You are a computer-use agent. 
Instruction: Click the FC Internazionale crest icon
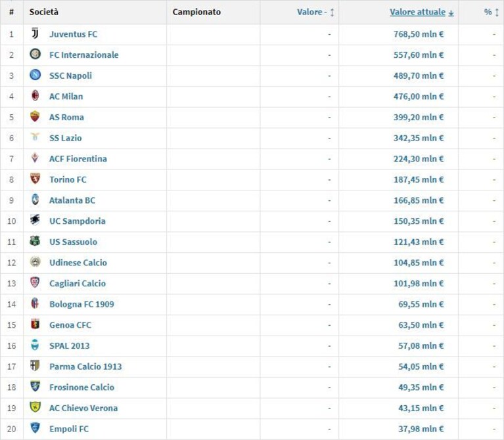(x=35, y=54)
